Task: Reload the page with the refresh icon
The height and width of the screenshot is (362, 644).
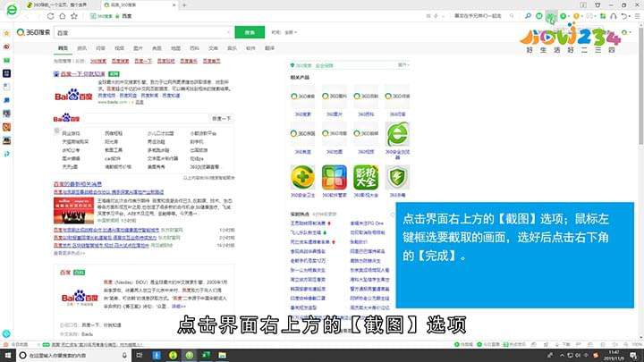Action: tap(50, 16)
